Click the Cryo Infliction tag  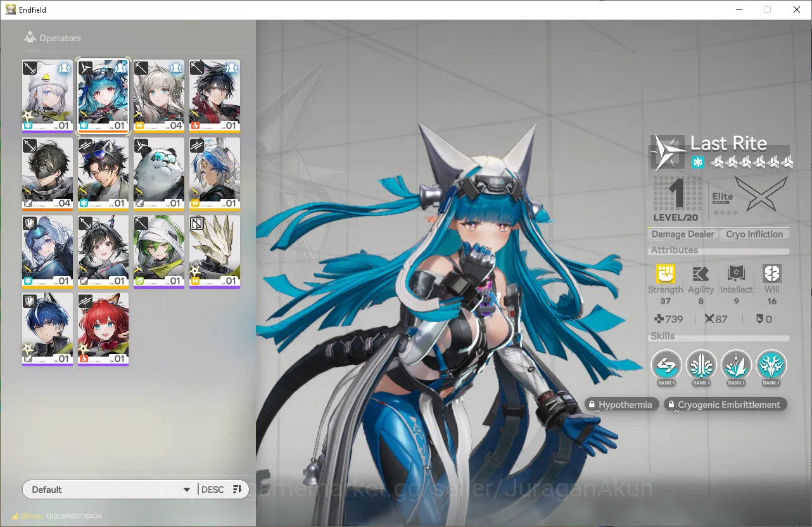point(754,234)
